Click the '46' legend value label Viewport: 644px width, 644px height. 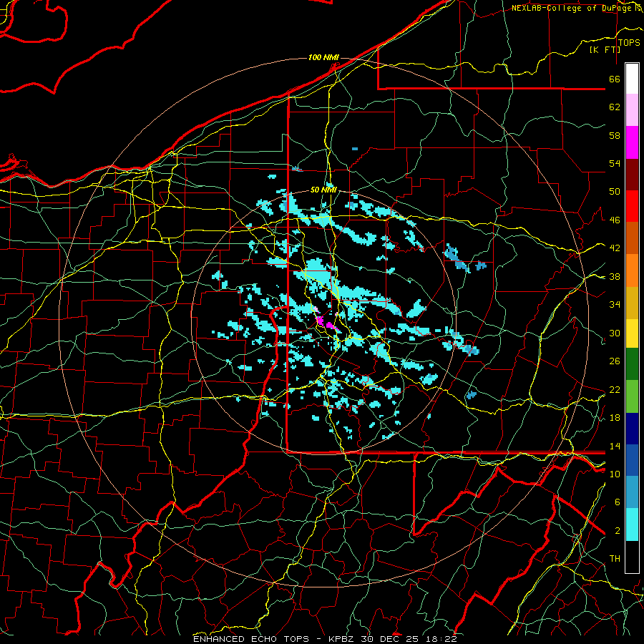615,220
